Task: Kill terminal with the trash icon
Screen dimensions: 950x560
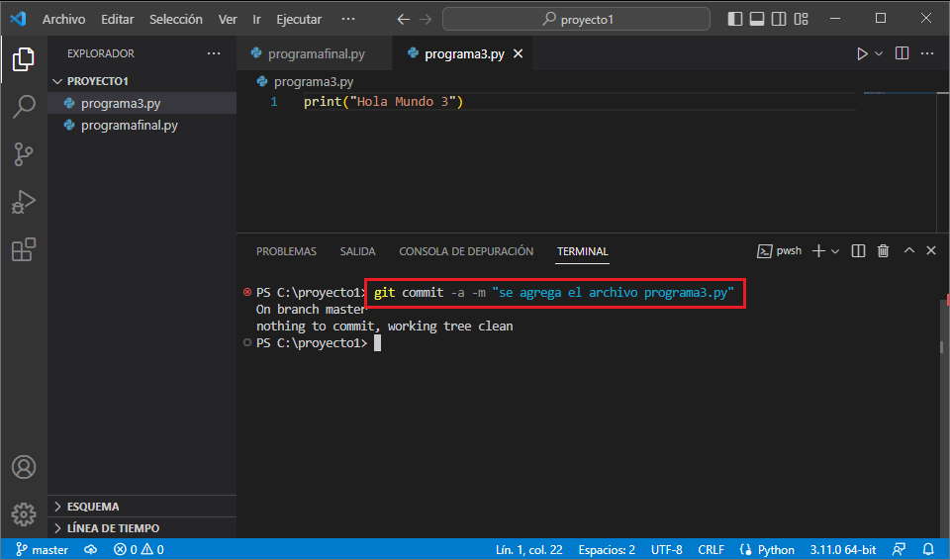Action: coord(883,251)
